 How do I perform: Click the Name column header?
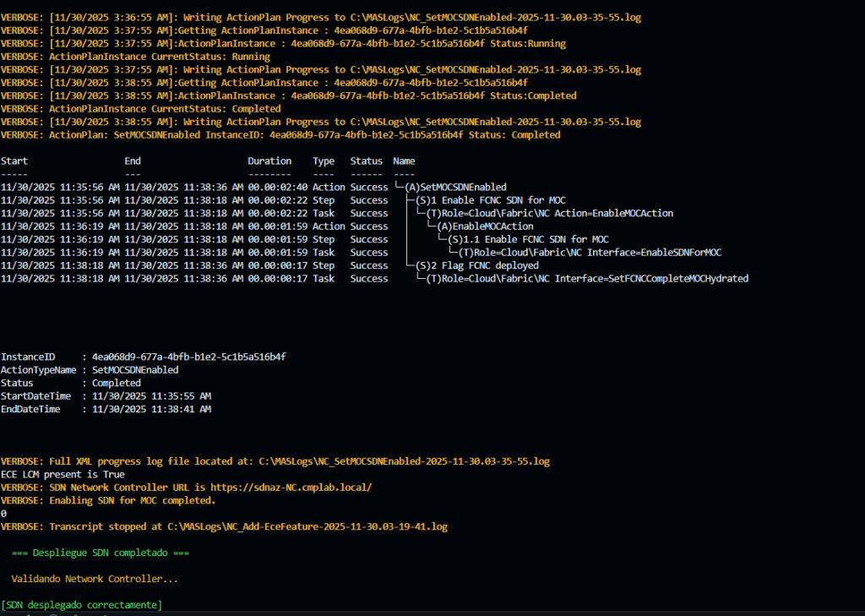coord(404,161)
